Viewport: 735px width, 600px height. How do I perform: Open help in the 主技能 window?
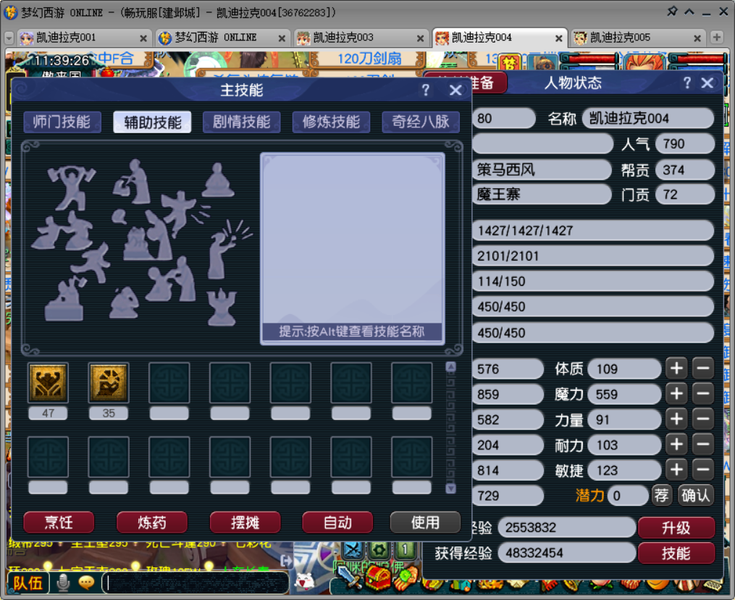[x=425, y=90]
